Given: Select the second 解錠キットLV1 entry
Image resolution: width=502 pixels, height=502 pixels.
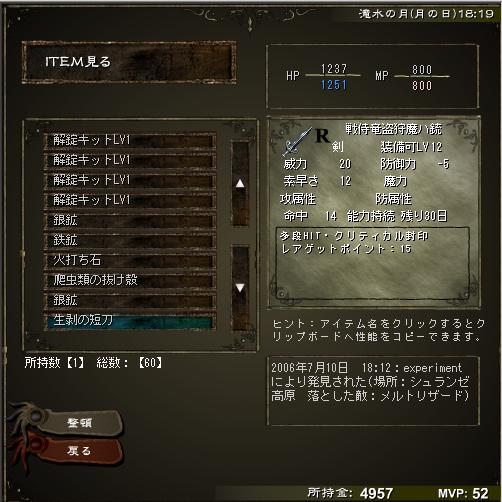Looking at the screenshot, I should click(x=130, y=160).
